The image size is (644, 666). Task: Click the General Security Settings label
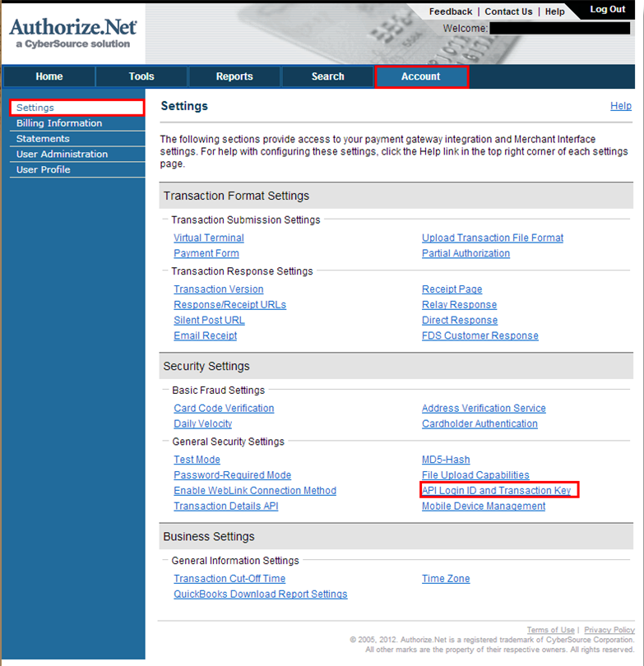click(228, 442)
